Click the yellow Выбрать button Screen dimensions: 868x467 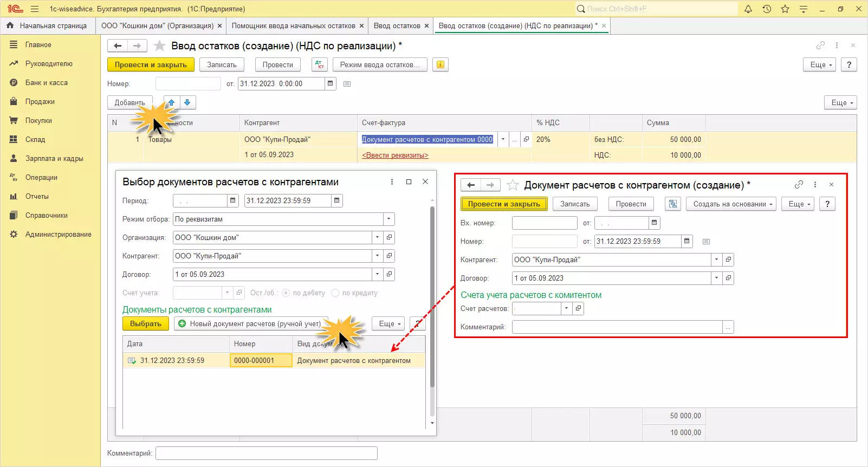pyautogui.click(x=146, y=323)
